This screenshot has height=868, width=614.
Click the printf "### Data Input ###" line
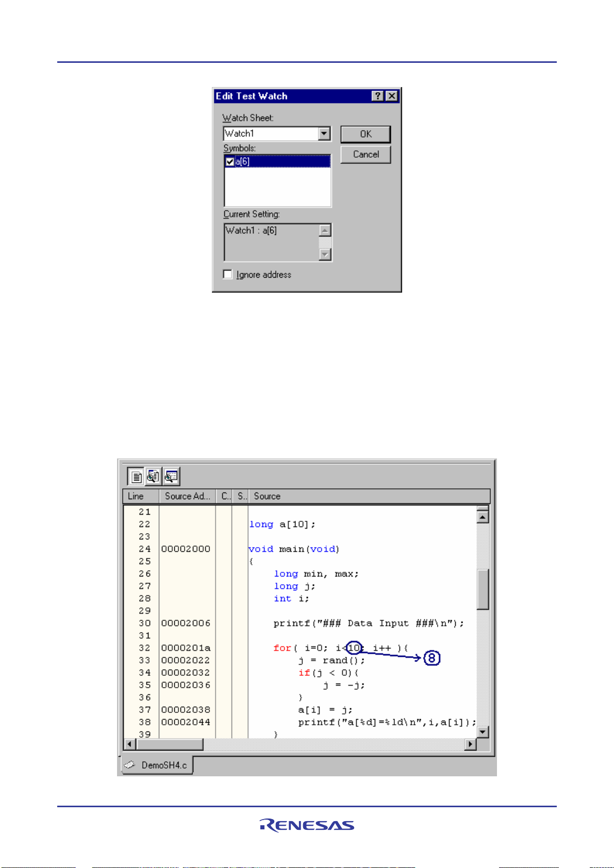(x=369, y=623)
